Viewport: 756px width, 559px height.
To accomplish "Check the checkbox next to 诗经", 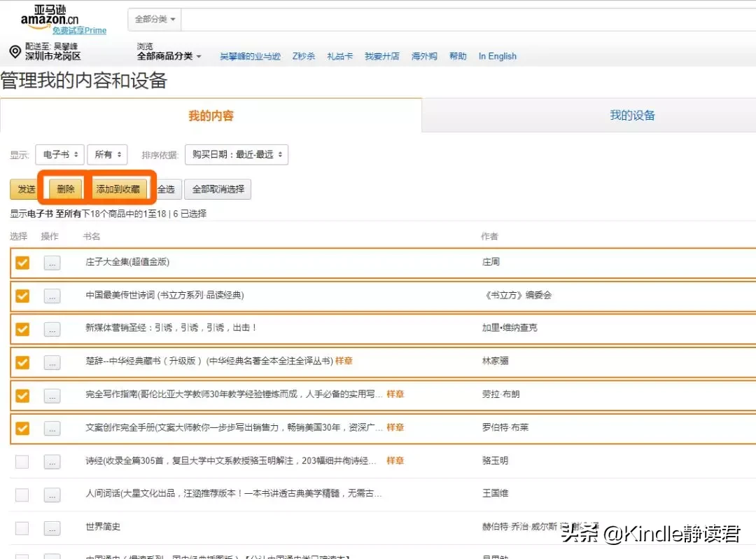I will 22,461.
